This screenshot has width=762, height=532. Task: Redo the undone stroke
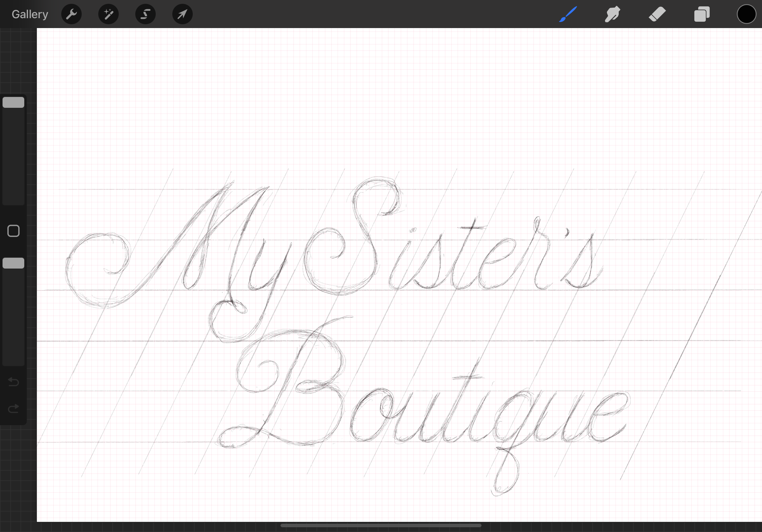click(13, 408)
